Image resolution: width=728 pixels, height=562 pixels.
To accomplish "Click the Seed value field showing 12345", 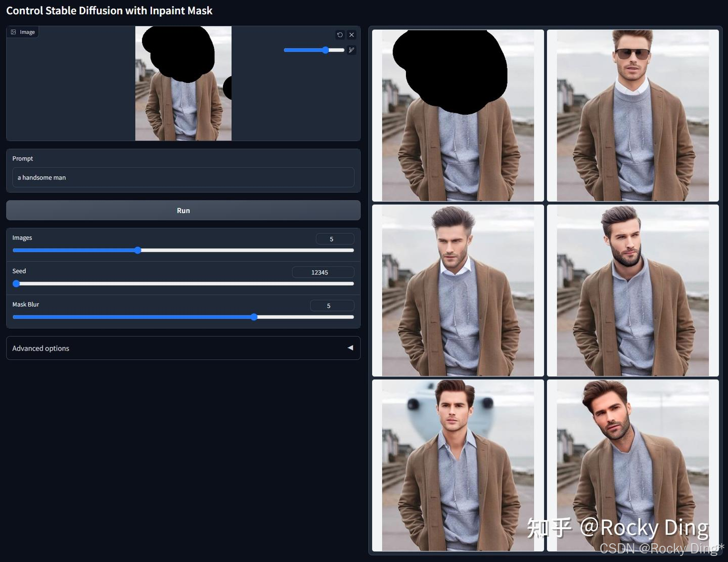I will point(323,272).
